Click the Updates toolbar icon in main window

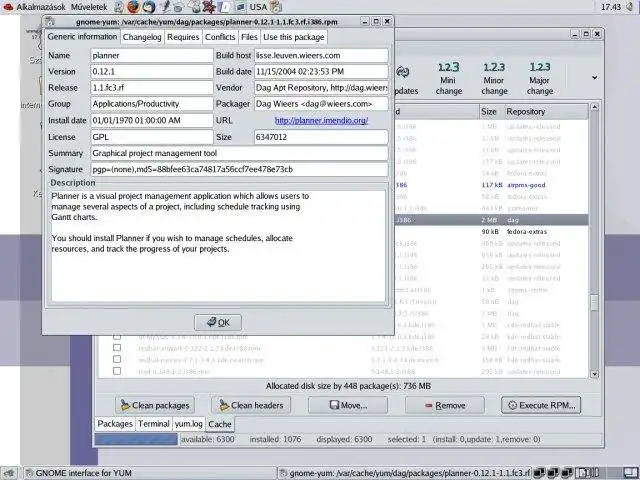point(403,80)
